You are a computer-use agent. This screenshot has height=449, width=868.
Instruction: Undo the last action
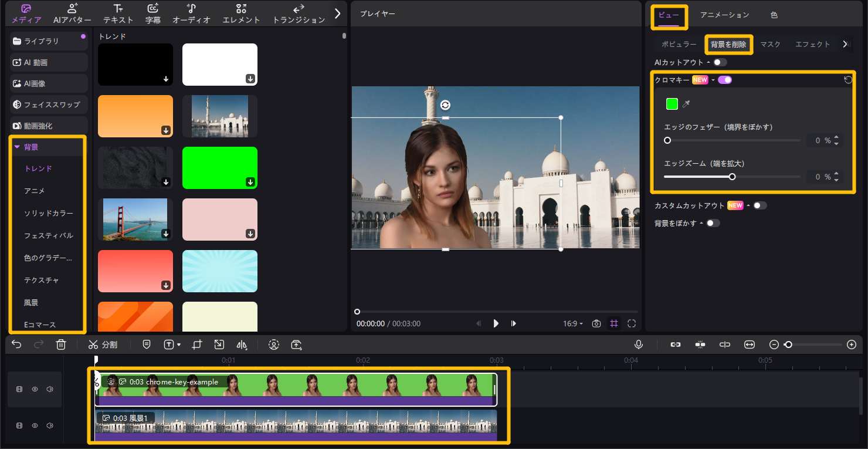pyautogui.click(x=16, y=345)
